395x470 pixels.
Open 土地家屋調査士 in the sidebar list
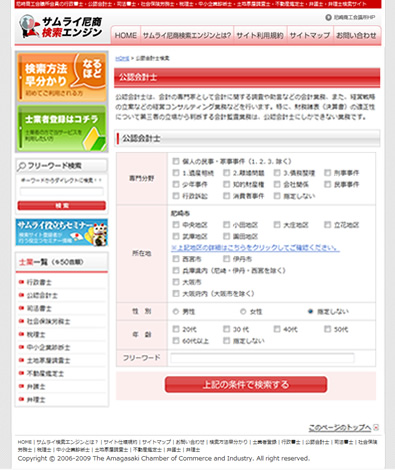49,360
